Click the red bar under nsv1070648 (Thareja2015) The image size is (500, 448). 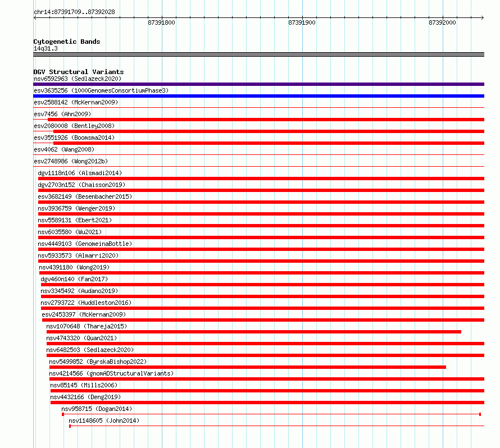coord(254,332)
